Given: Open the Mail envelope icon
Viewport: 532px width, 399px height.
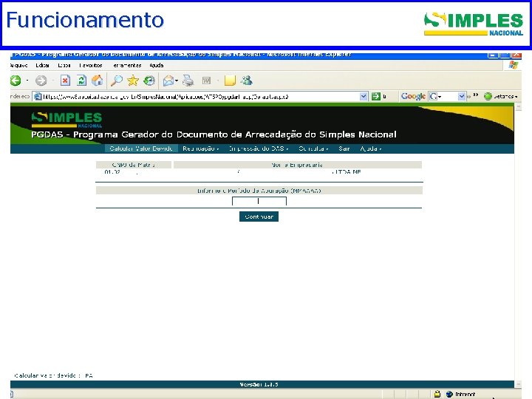Looking at the screenshot, I should (168, 81).
